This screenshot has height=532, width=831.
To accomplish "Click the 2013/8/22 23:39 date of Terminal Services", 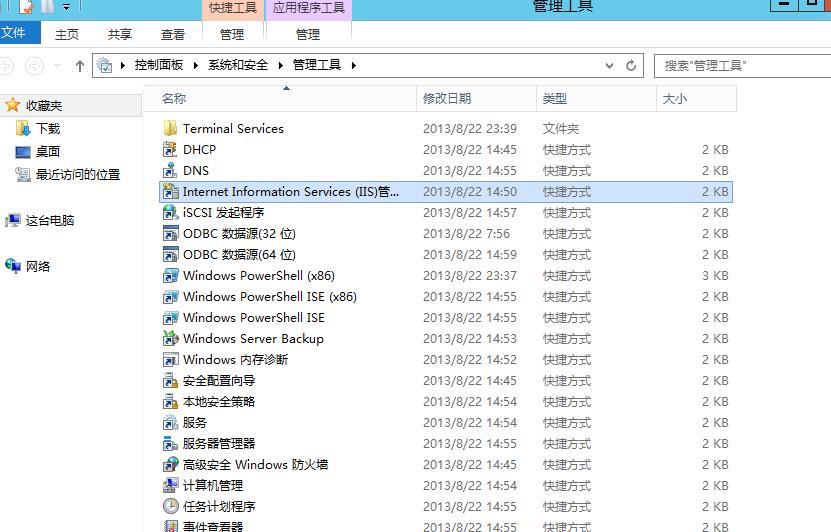I will point(470,129).
